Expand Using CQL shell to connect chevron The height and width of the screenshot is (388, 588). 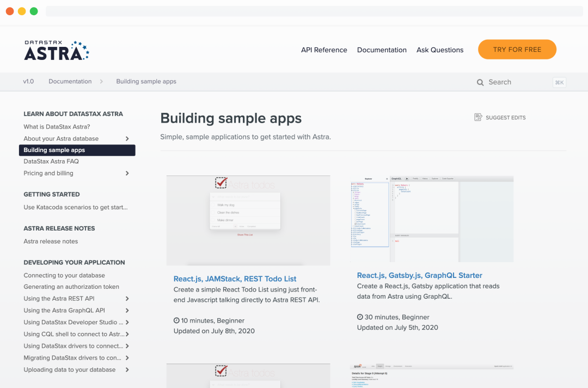tap(127, 335)
